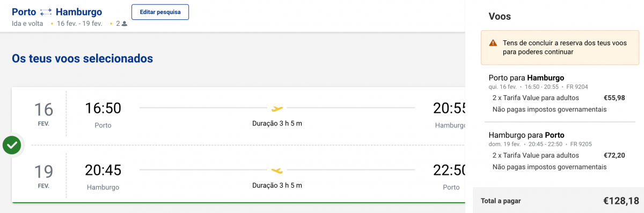The height and width of the screenshot is (213, 644).
Task: Click the 20:45 Hamburgo departure time
Action: click(x=103, y=171)
